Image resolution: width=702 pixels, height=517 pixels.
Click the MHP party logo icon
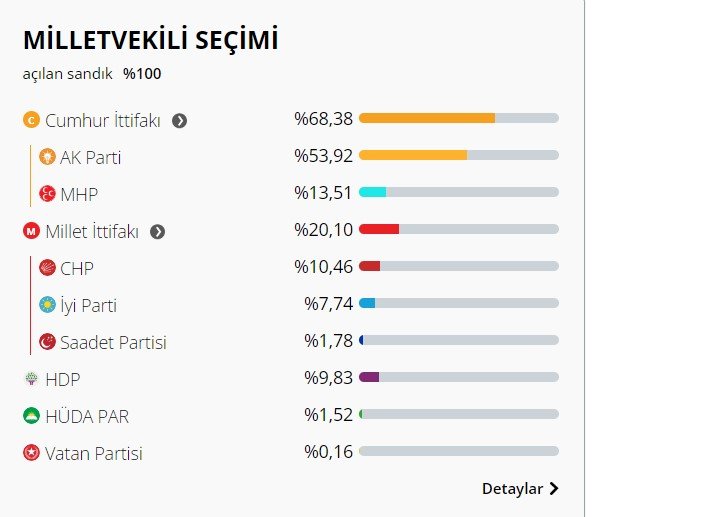point(47,194)
